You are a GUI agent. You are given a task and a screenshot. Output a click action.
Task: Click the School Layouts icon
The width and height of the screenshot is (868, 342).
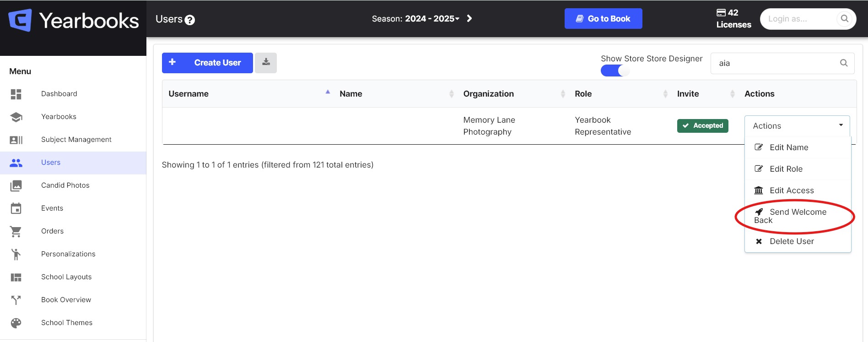click(x=16, y=277)
